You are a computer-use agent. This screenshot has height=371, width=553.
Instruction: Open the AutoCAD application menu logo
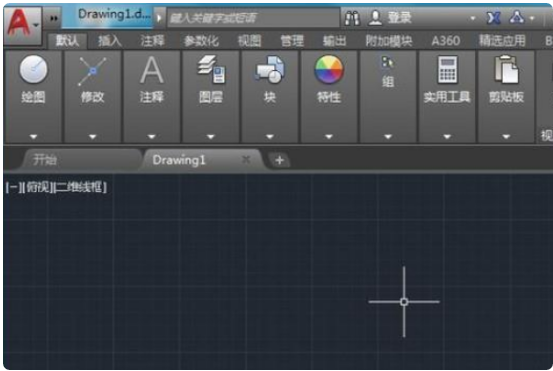(x=23, y=25)
